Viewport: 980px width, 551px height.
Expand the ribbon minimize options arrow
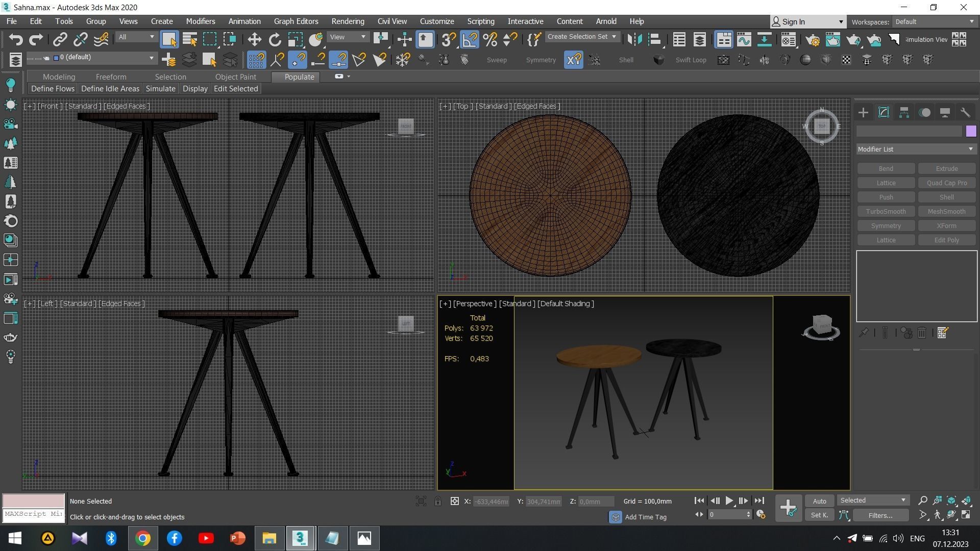click(349, 77)
